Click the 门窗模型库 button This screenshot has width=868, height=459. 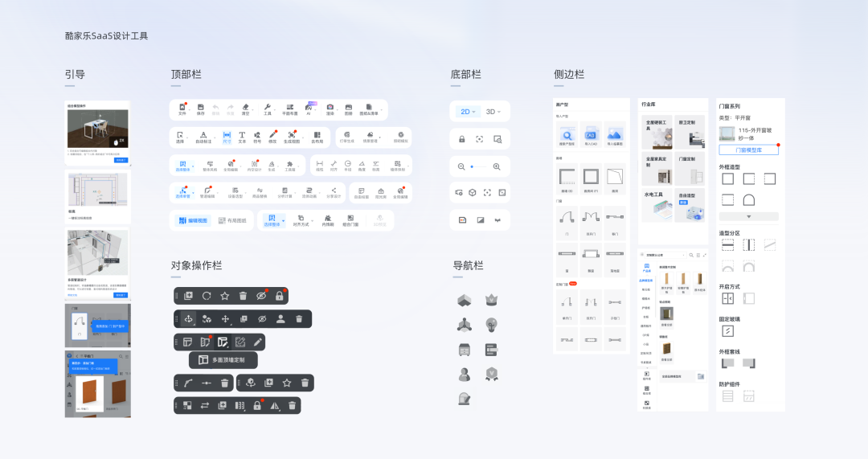(748, 150)
